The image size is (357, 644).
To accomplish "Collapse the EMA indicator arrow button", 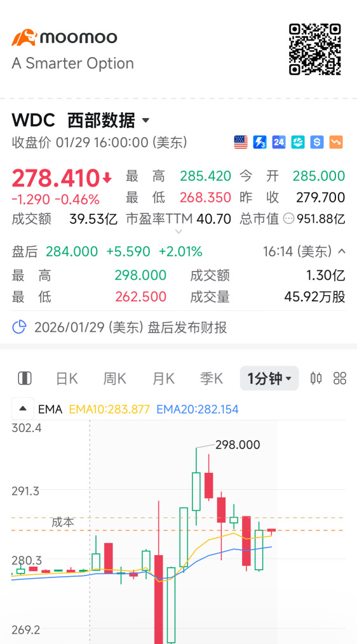I will click(23, 409).
